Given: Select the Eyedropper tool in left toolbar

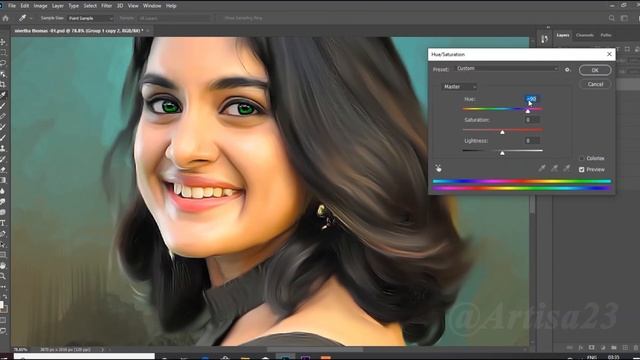Looking at the screenshot, I should 3,95.
